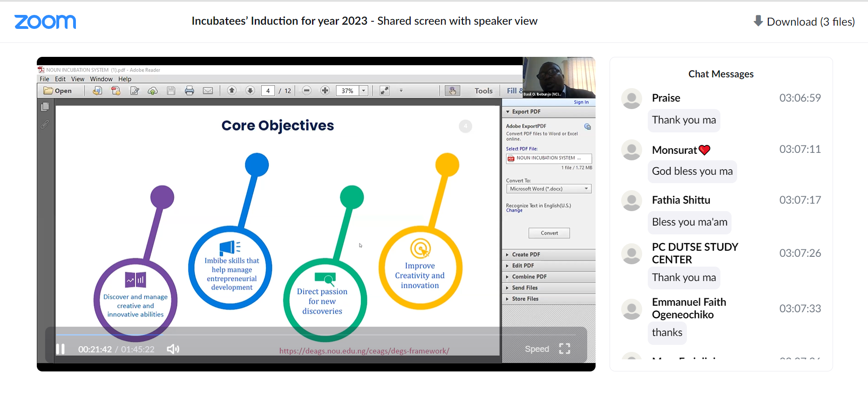Enter fullscreen video mode
This screenshot has width=868, height=398.
point(564,349)
